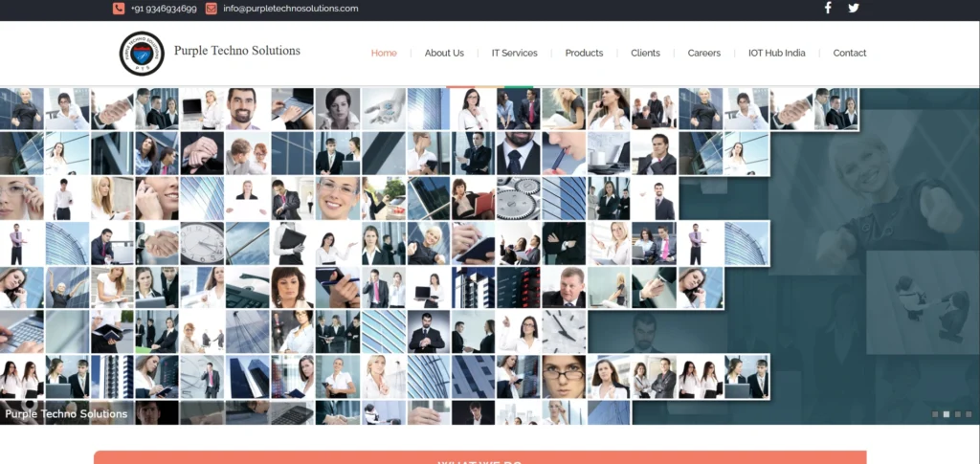Open the Clients page
Screen dimensions: 980x464
645,54
